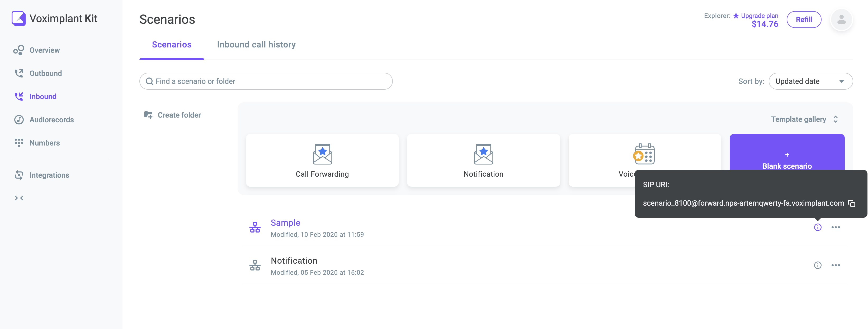Open the Sort by Updated date dropdown
Image resolution: width=868 pixels, height=329 pixels.
(x=811, y=81)
